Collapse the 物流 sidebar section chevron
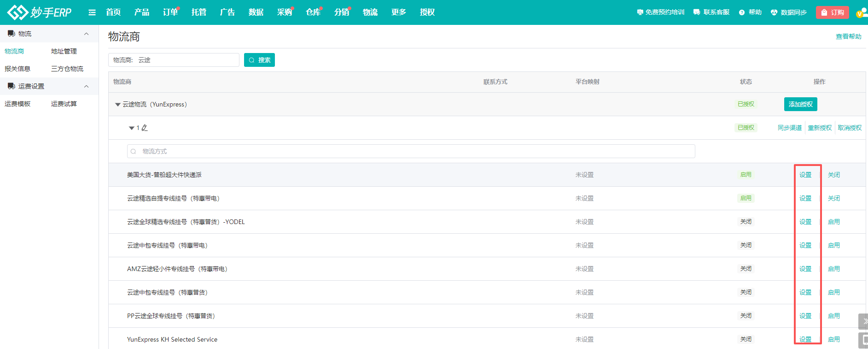Image resolution: width=868 pixels, height=349 pixels. click(86, 34)
